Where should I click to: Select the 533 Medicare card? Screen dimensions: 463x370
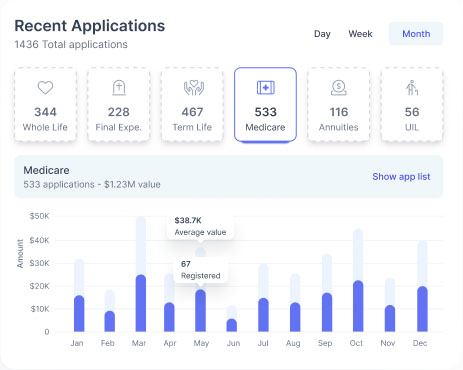(265, 105)
